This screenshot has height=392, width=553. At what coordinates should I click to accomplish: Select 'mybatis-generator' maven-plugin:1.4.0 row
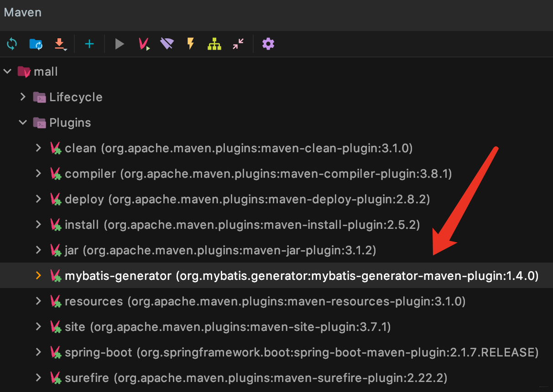coord(276,275)
